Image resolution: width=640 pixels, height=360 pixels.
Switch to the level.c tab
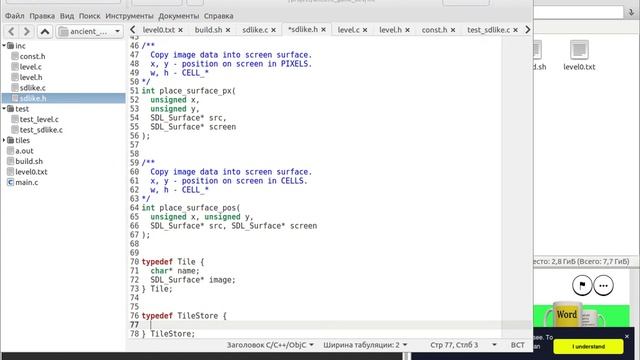[x=349, y=30]
